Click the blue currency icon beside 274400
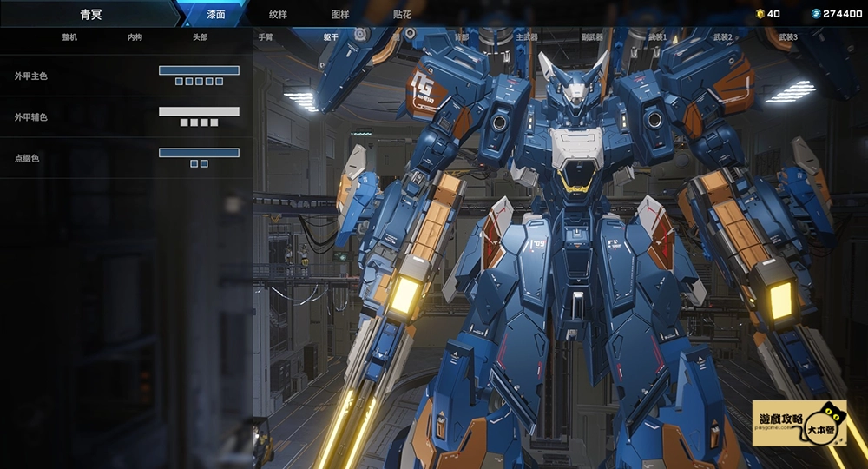Viewport: 868px width, 469px height. click(816, 14)
